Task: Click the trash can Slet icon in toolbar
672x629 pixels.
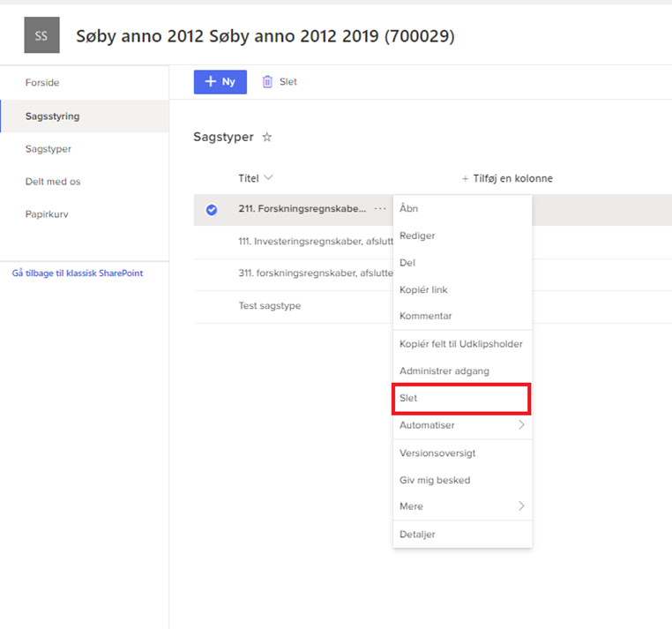Action: 267,82
